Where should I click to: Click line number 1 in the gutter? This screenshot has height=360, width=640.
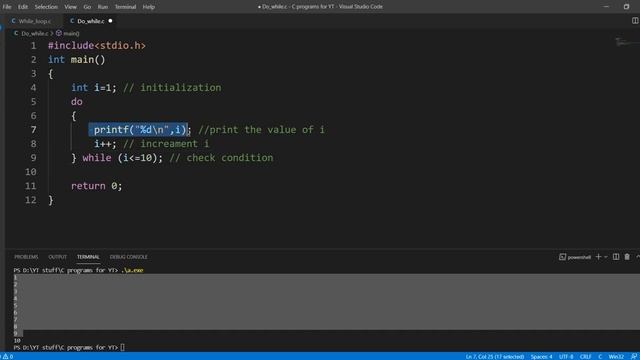[33, 46]
